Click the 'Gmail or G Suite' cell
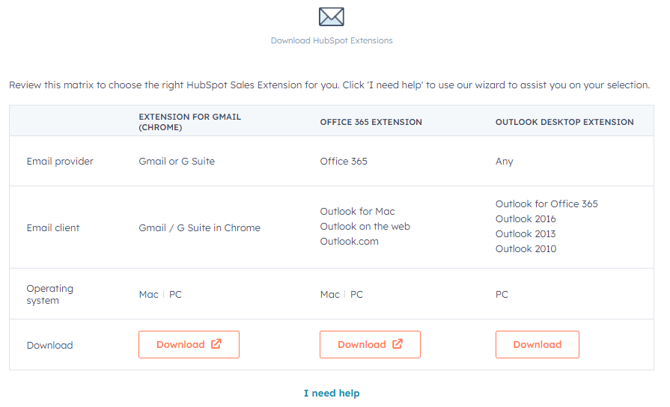The height and width of the screenshot is (407, 670). coord(176,161)
